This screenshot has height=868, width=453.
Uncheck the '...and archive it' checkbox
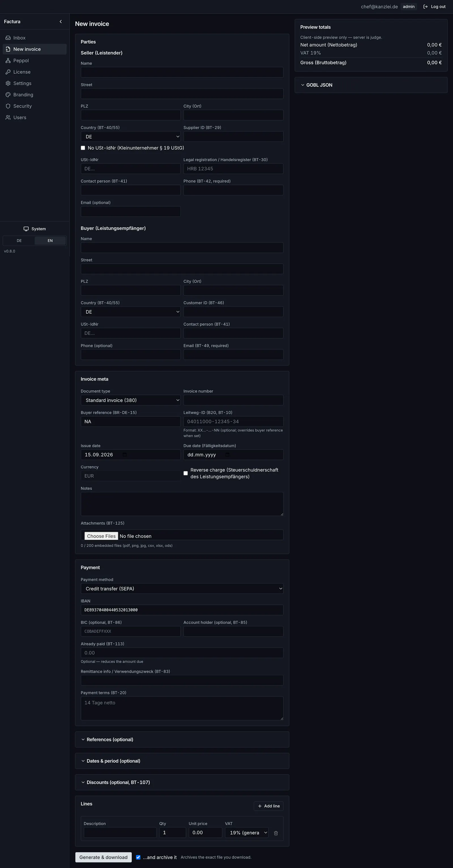pyautogui.click(x=138, y=857)
